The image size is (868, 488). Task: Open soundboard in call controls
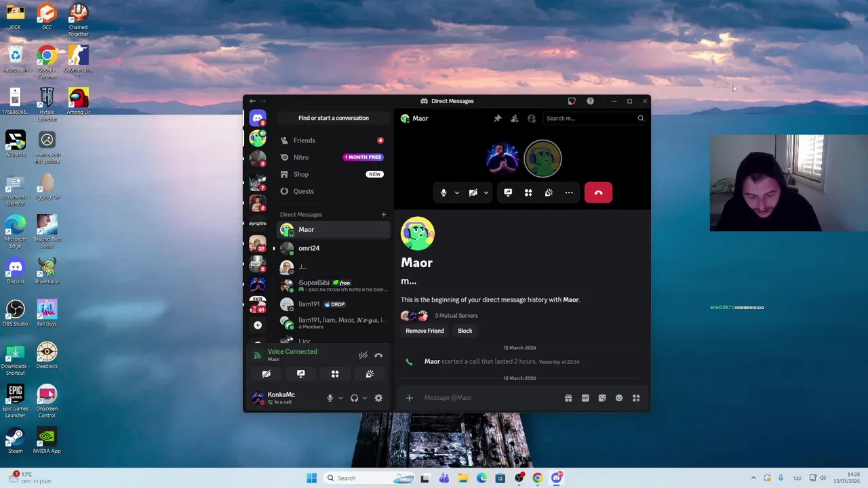tap(549, 192)
